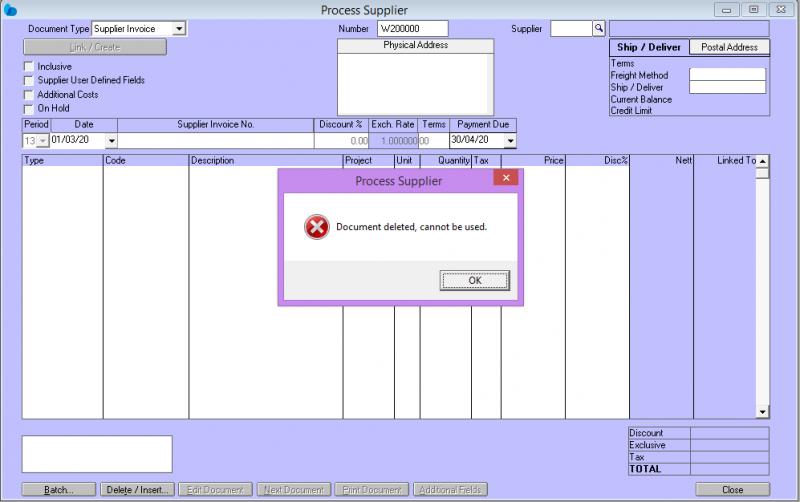Click the Close button at bottom right

pos(732,490)
